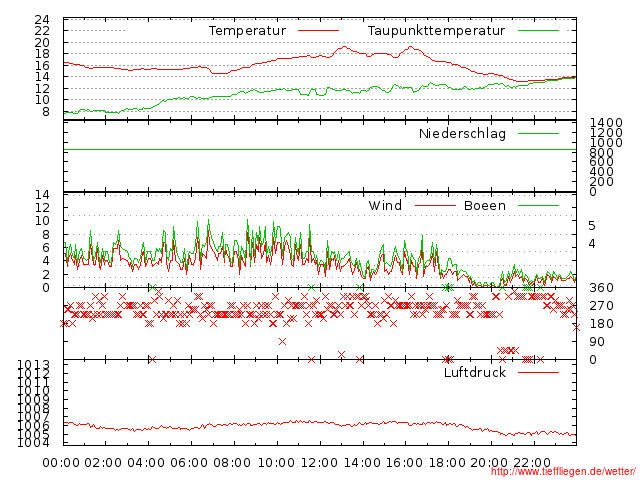The height and width of the screenshot is (480, 640).
Task: Click the 1013 value on pressure axis
Action: [x=33, y=364]
